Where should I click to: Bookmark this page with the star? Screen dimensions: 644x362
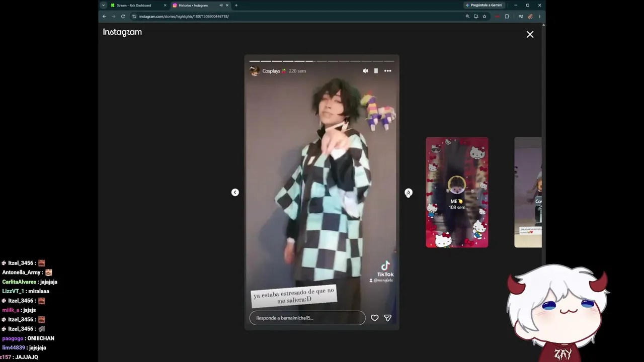485,17
